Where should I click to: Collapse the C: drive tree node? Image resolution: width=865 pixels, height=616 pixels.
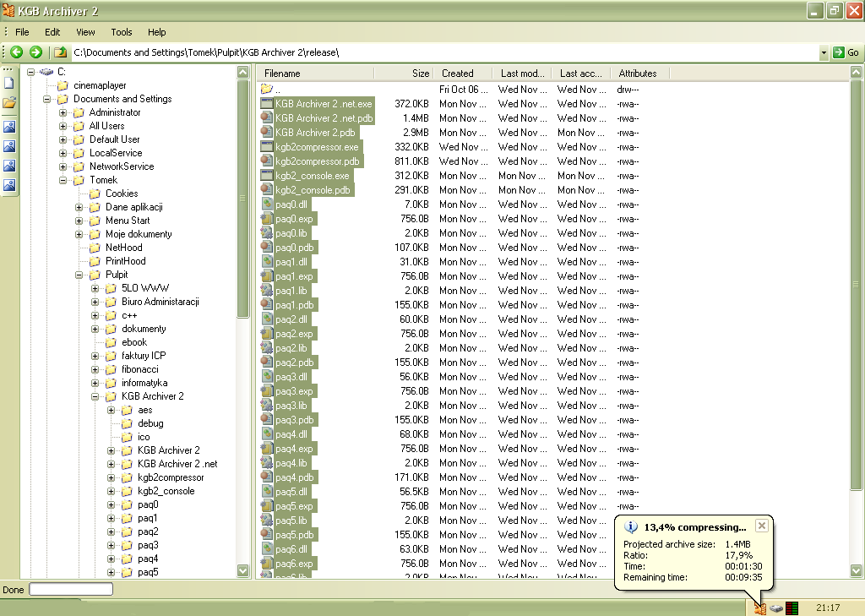(x=31, y=72)
